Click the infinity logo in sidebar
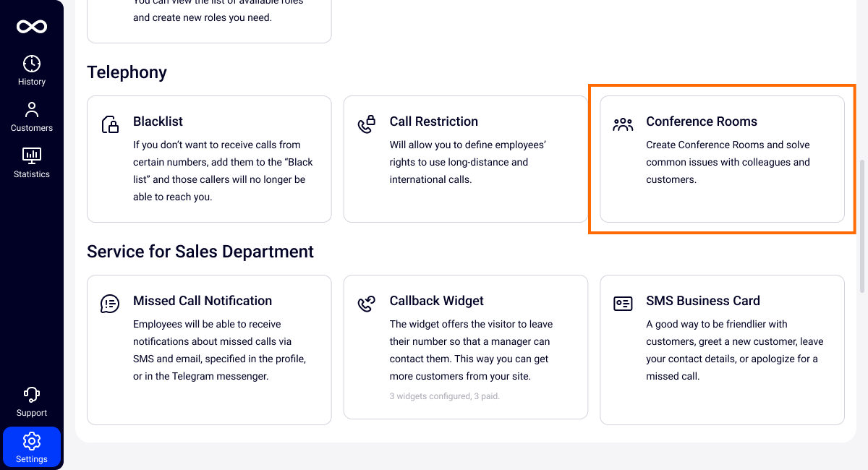 (x=32, y=27)
